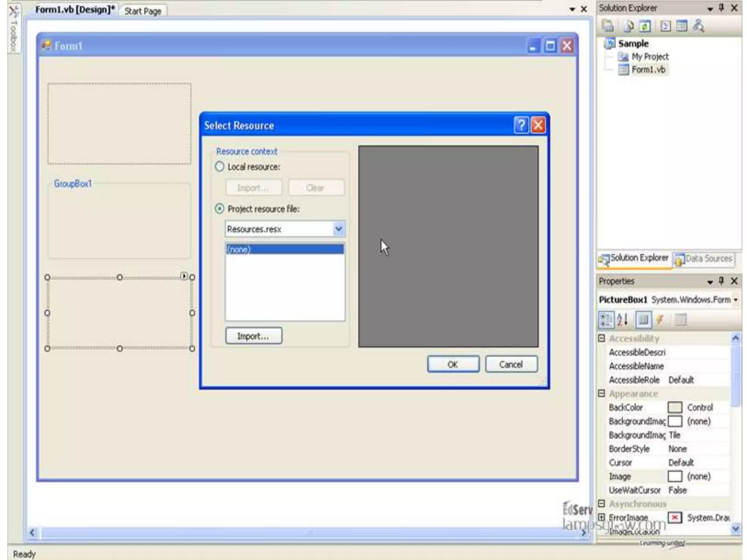
Task: Select the Categorized view icon in Properties
Action: click(606, 320)
